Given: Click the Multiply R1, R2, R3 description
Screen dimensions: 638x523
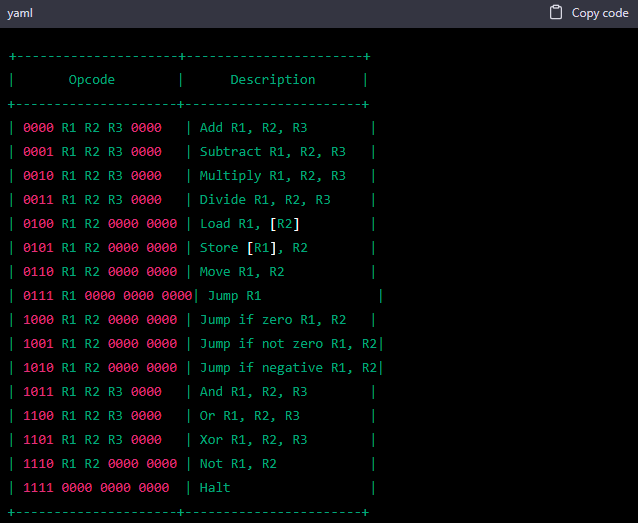Looking at the screenshot, I should (272, 176).
